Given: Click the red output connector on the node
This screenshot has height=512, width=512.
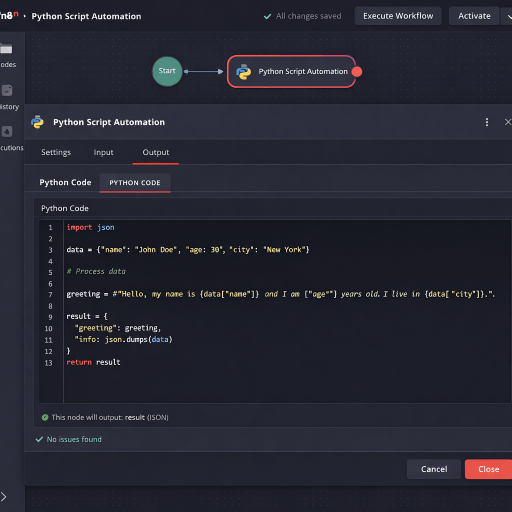Looking at the screenshot, I should (x=357, y=72).
